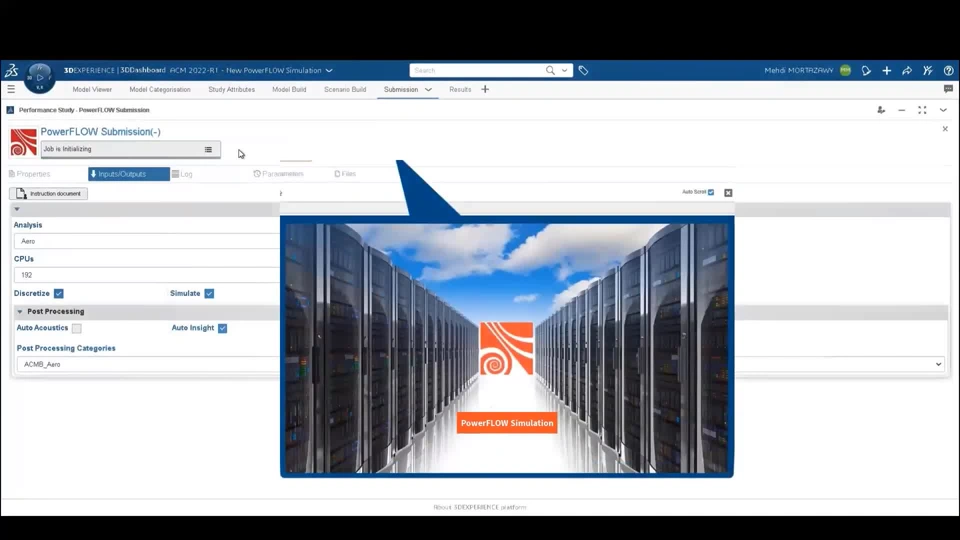This screenshot has height=540, width=960.
Task: Switch to the Model Viewer tab
Action: point(92,89)
